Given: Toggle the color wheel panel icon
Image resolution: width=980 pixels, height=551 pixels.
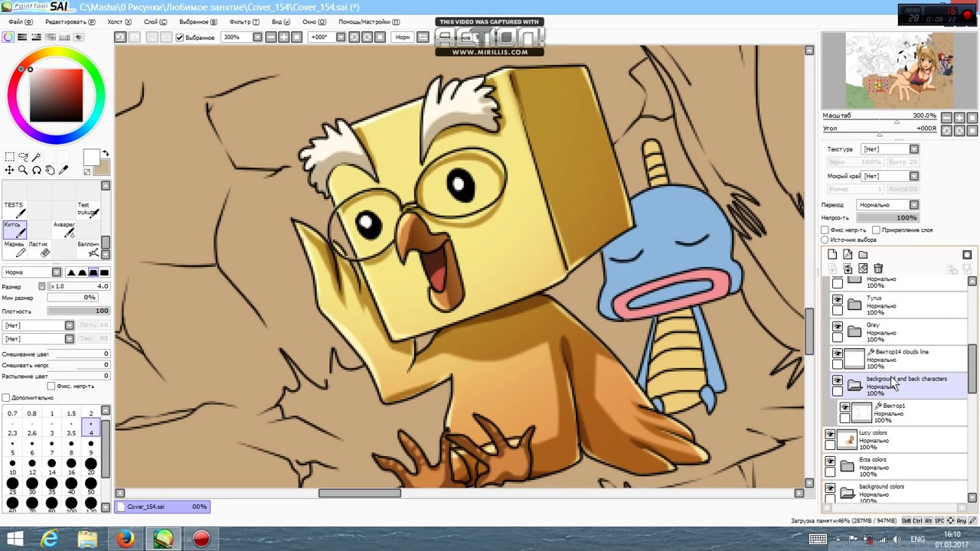Looking at the screenshot, I should tap(8, 37).
